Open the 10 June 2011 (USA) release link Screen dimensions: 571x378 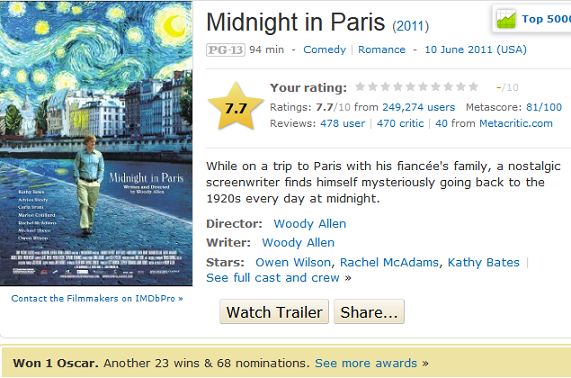[476, 50]
